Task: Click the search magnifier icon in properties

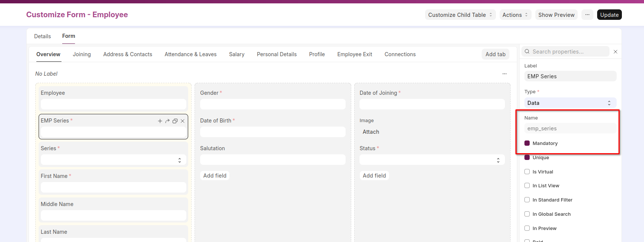Action: click(527, 52)
